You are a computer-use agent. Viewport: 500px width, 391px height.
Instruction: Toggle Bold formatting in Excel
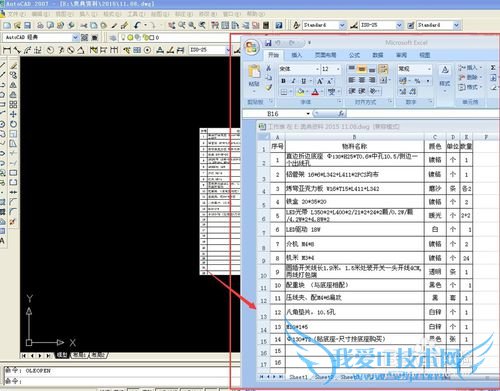pos(283,81)
